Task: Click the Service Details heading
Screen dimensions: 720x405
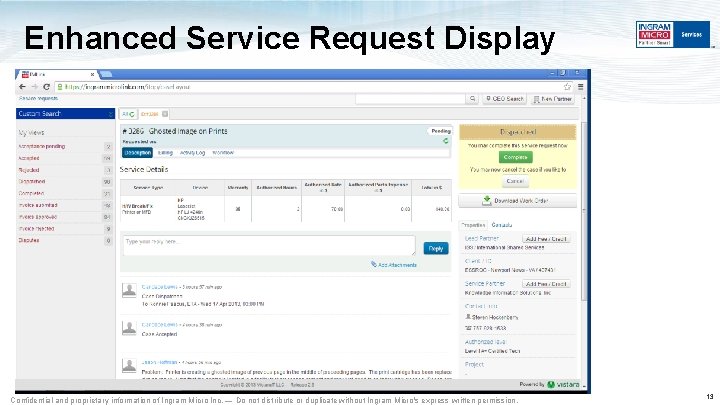Action: coord(144,169)
